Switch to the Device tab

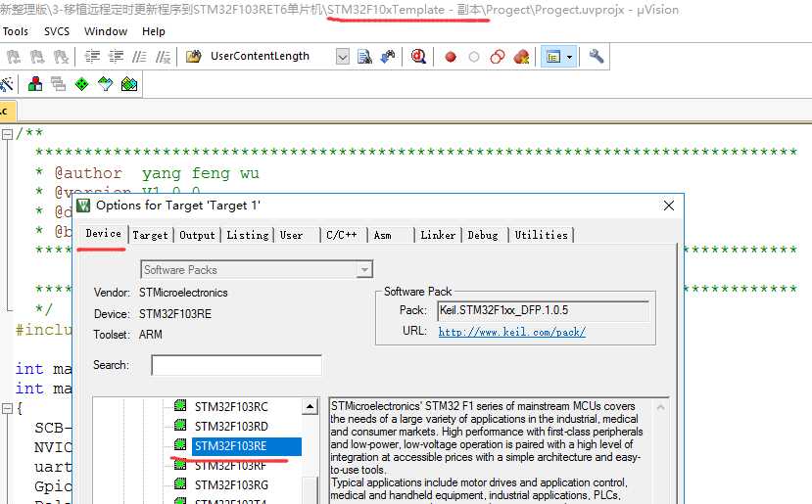[x=103, y=233]
